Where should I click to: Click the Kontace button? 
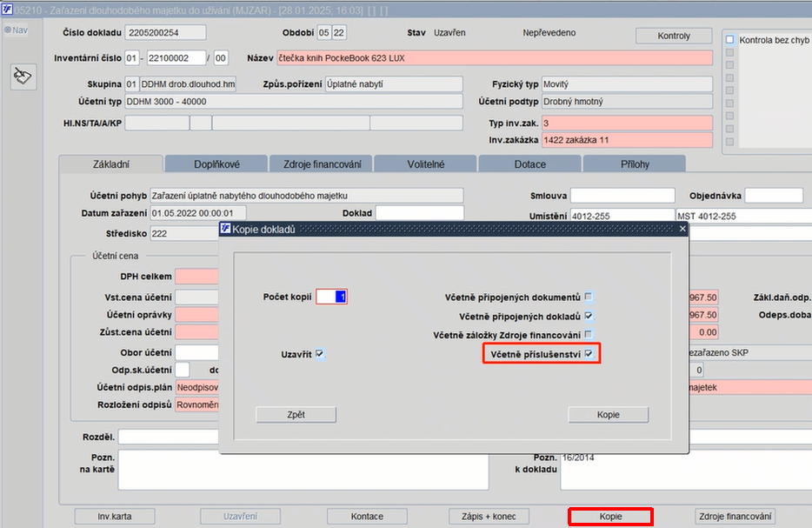367,516
